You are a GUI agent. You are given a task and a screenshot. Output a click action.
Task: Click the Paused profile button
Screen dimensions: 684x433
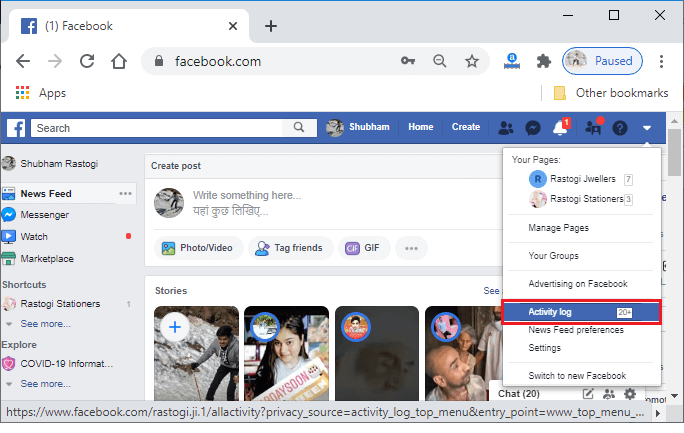pyautogui.click(x=602, y=61)
